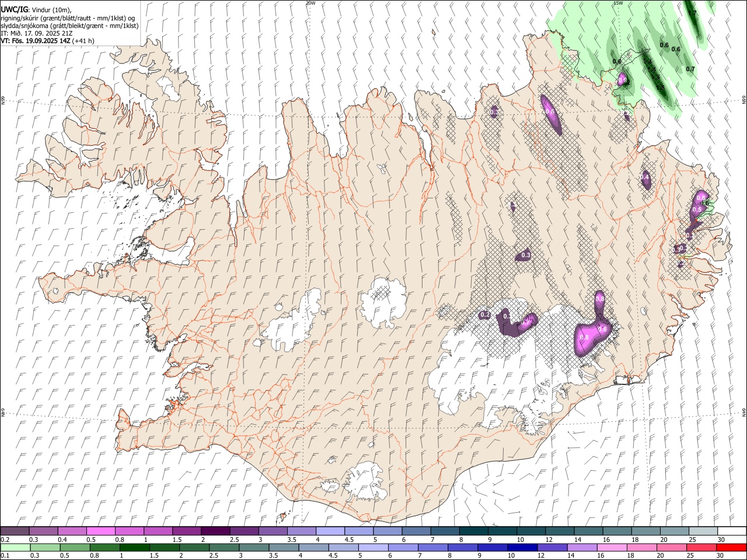Click the '0.5' precipitation value on the map
747x560 pixels.
pos(696,209)
